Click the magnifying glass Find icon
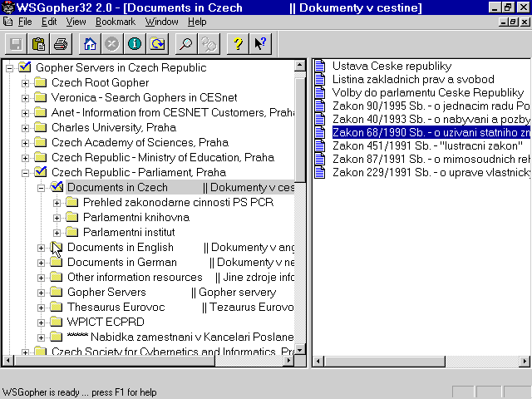Screen dimensions: 532x399 [x=186, y=43]
